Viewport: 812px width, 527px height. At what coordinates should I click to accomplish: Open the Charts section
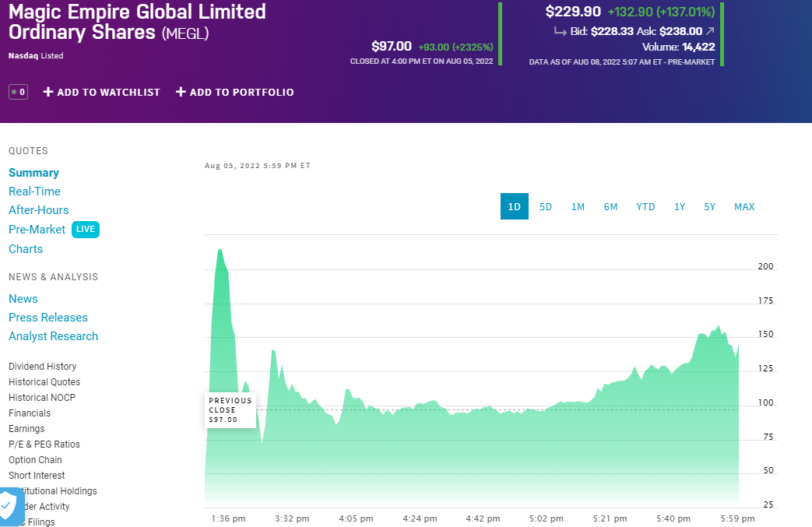pyautogui.click(x=25, y=249)
